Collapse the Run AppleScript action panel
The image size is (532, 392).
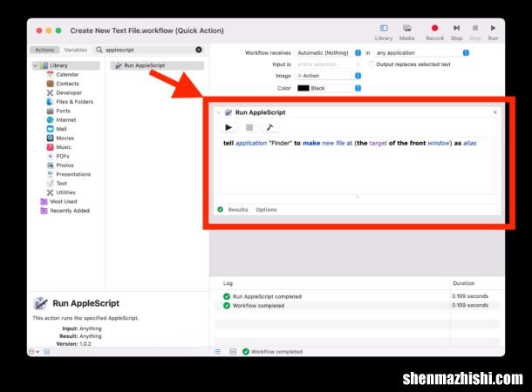pos(219,112)
